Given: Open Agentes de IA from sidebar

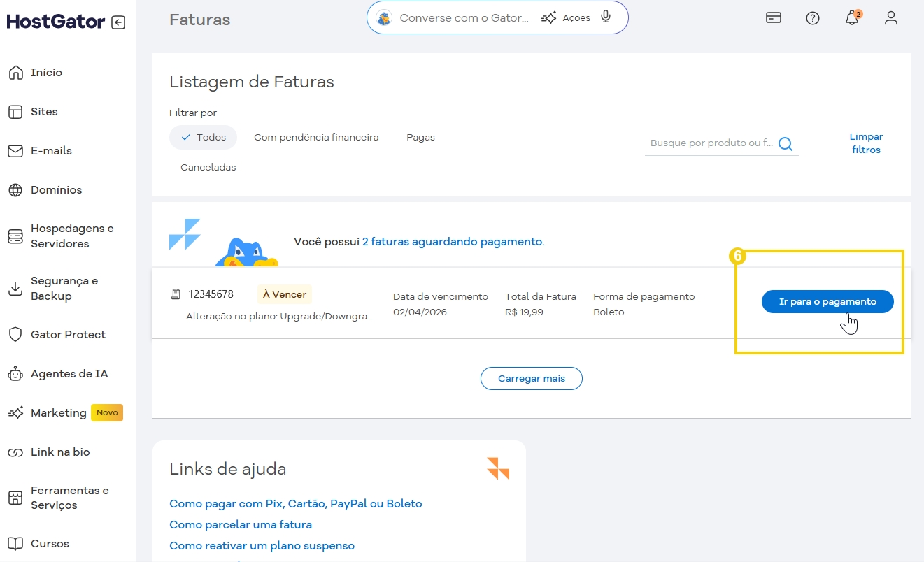Looking at the screenshot, I should point(69,373).
